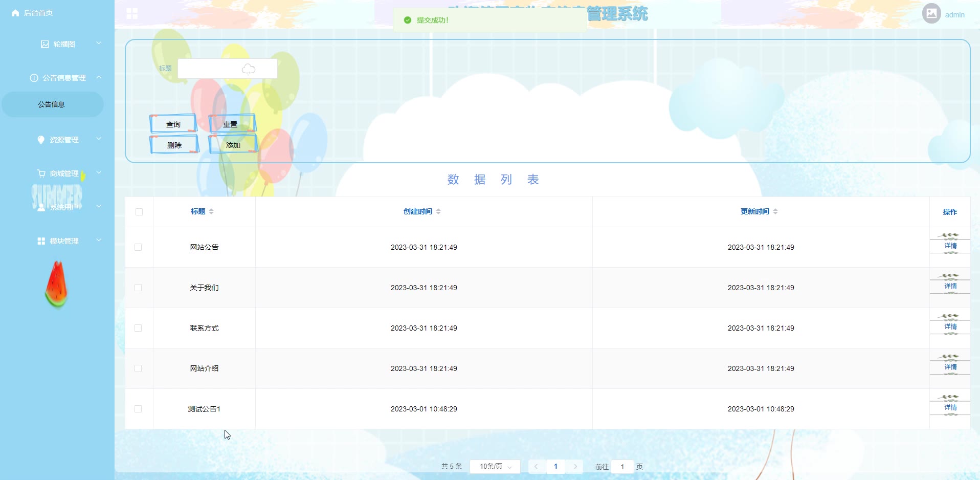Expand the 轮播图 menu chevron
Screen dimensions: 980x480
(99, 43)
